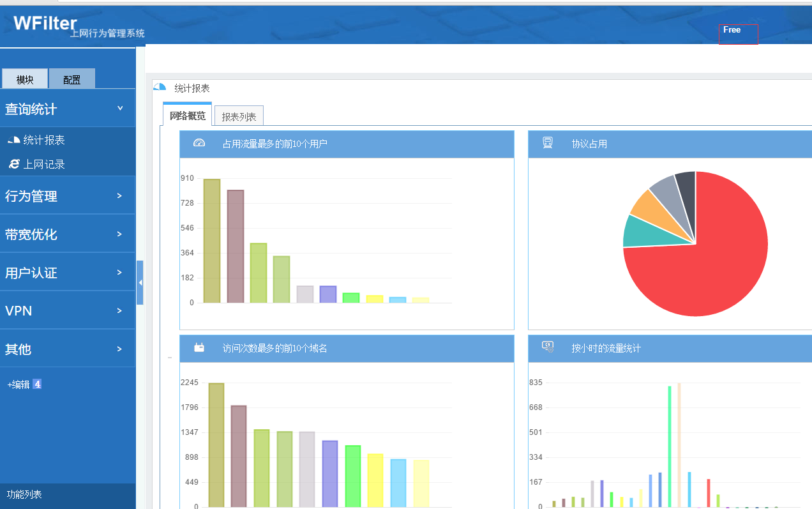Click the train icon beside 协议占用

[548, 143]
